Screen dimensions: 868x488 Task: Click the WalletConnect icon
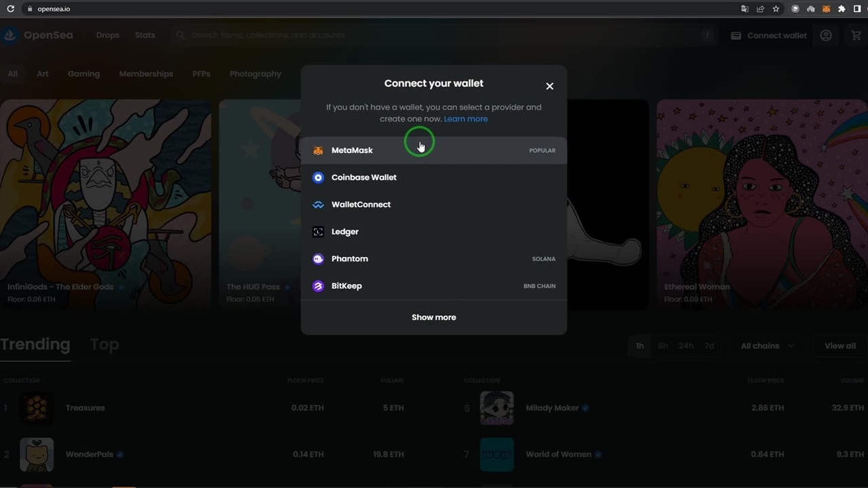click(x=318, y=205)
